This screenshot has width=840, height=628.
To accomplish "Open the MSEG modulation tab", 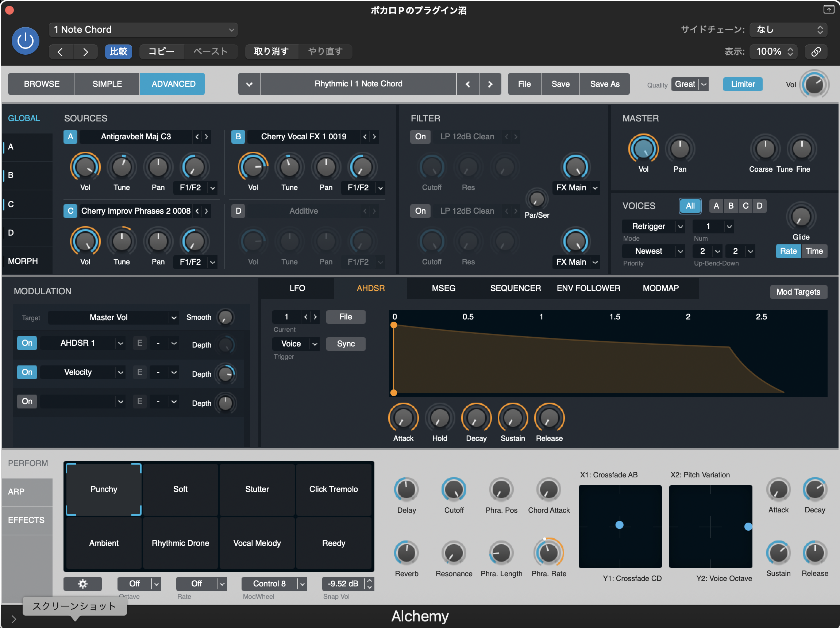I will [x=443, y=288].
